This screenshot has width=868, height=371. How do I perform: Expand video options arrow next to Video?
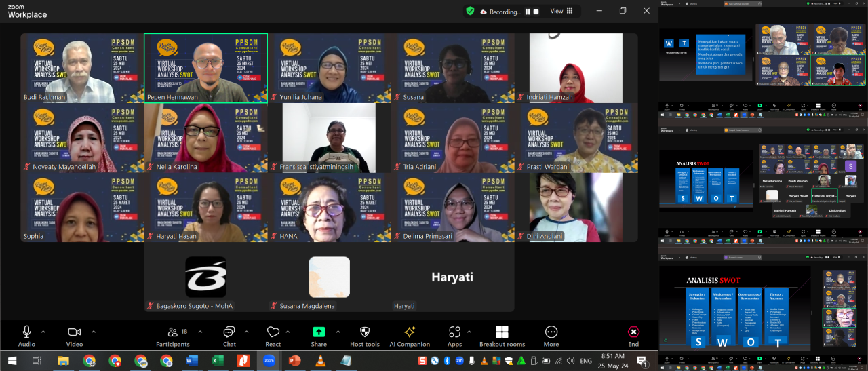pos(91,332)
